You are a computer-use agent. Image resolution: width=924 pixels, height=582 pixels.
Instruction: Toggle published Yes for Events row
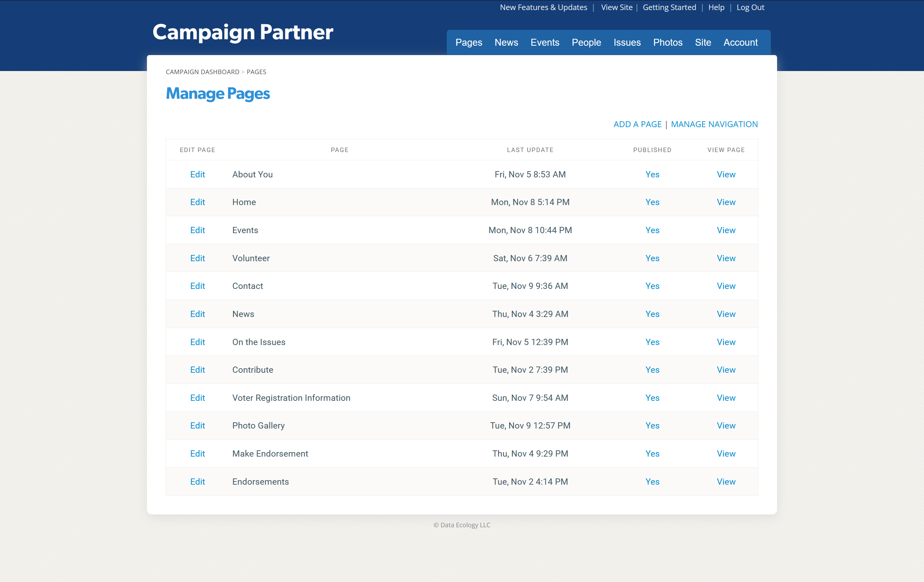coord(652,230)
